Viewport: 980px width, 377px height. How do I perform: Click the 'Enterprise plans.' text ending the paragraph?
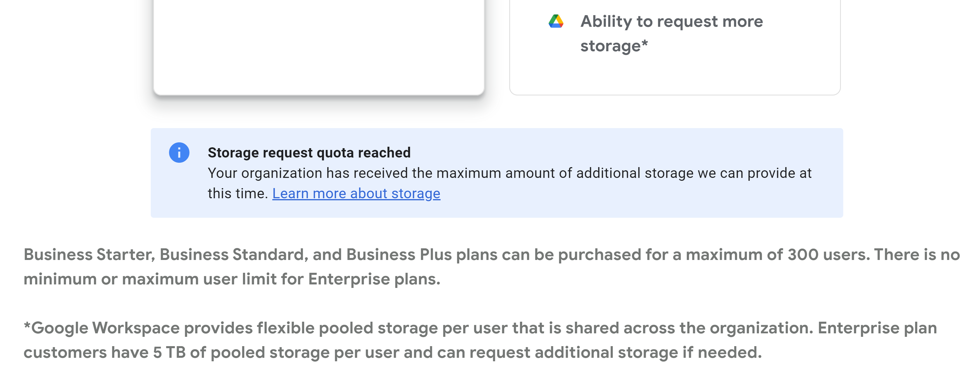tap(374, 279)
